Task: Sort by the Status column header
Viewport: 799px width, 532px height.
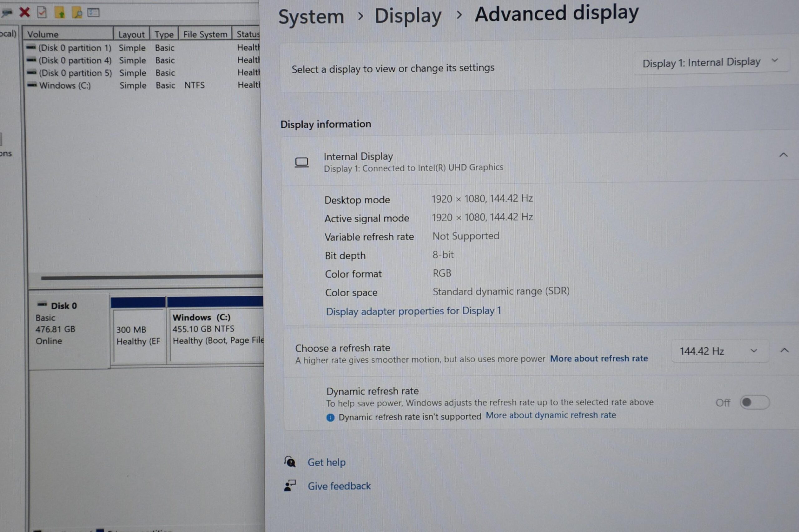Action: 247,34
